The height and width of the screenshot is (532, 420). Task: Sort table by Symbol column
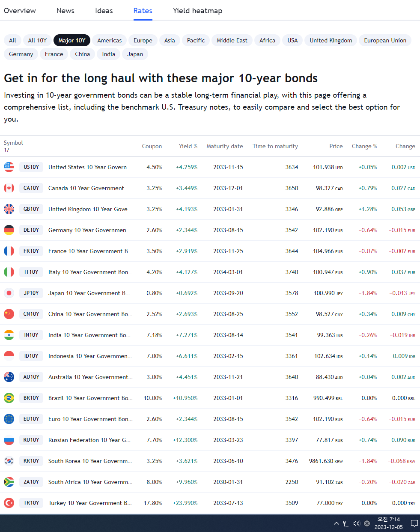click(x=13, y=143)
